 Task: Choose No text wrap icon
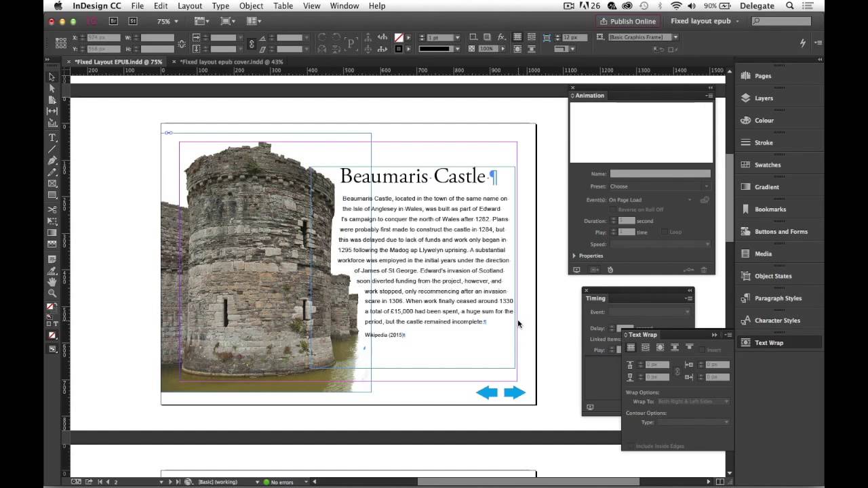click(x=630, y=348)
